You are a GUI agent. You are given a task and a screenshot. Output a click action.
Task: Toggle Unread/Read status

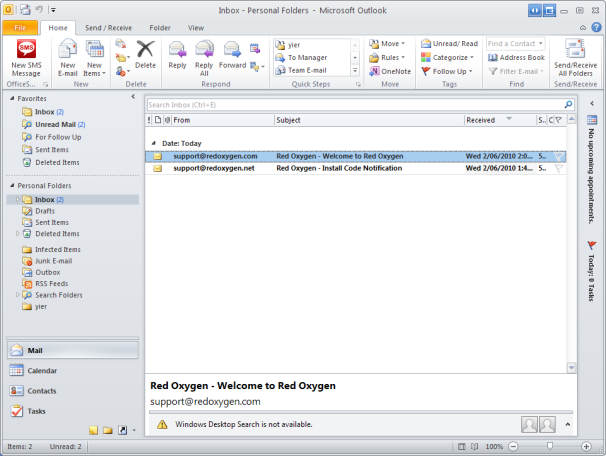pos(449,44)
